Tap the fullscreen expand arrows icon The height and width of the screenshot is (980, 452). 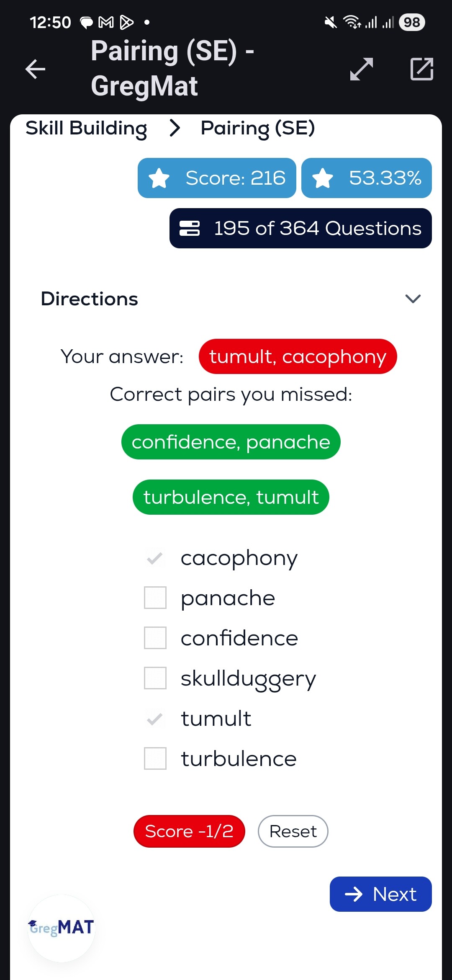pyautogui.click(x=362, y=69)
